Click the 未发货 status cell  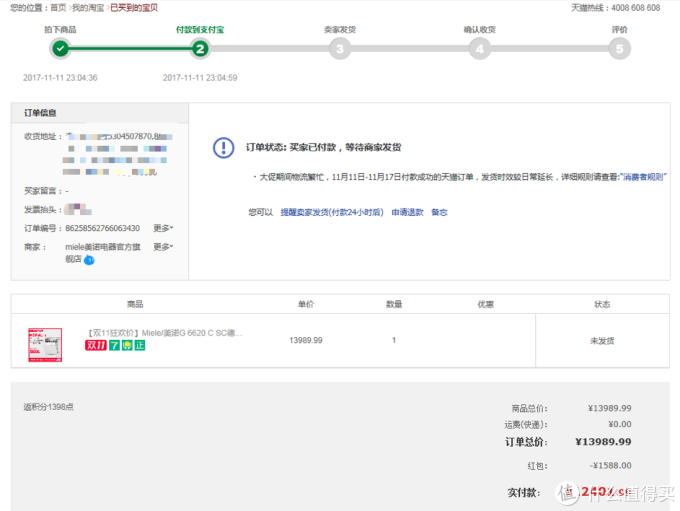pos(602,341)
